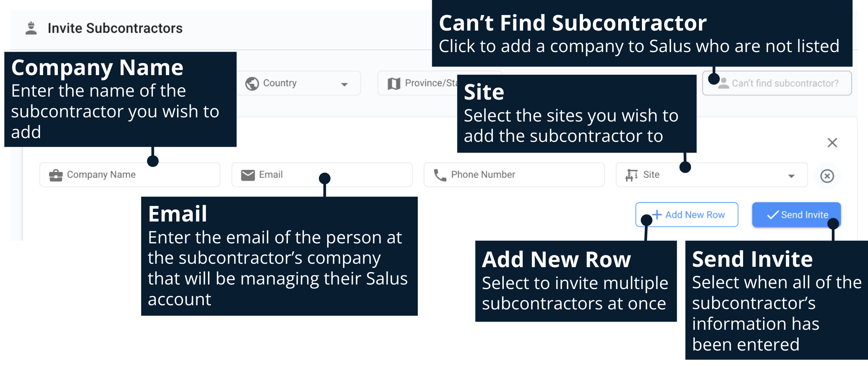The image size is (868, 366).
Task: Expand the Country dropdown arrow
Action: [344, 84]
